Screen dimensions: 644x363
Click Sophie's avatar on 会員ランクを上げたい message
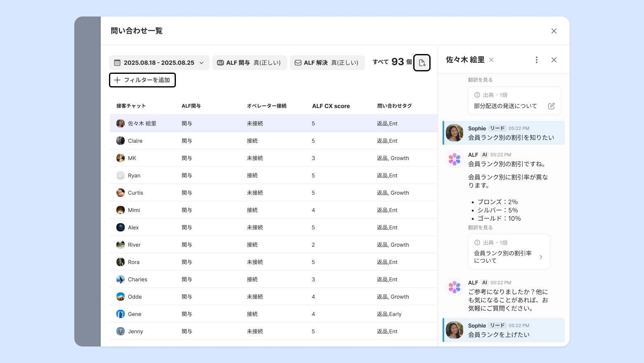(455, 330)
